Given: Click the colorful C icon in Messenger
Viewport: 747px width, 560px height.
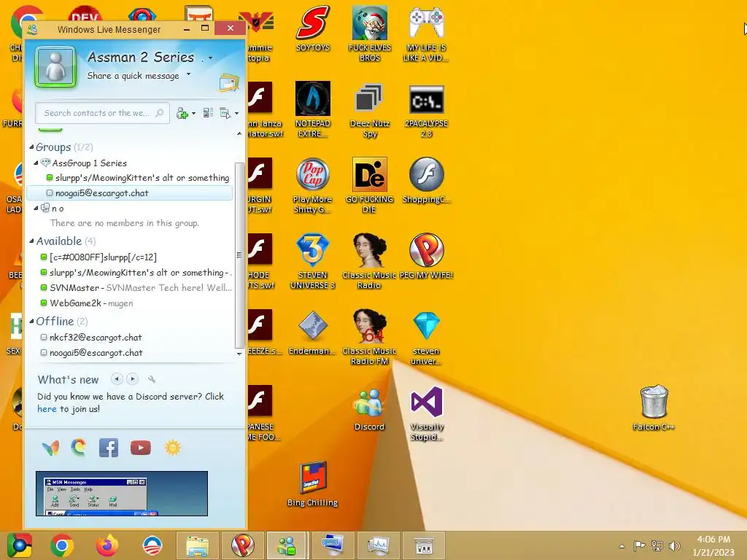Looking at the screenshot, I should 79,447.
